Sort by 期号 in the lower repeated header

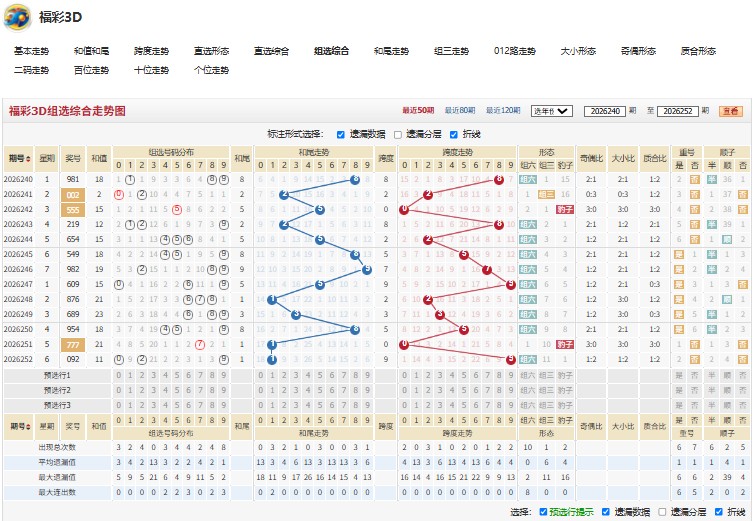(19, 426)
